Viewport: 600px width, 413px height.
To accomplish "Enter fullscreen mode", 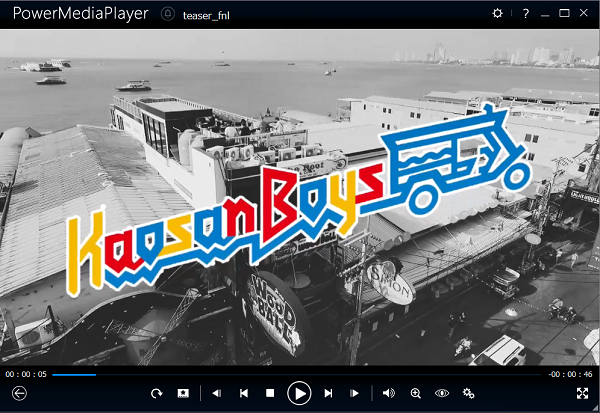I will click(x=582, y=393).
